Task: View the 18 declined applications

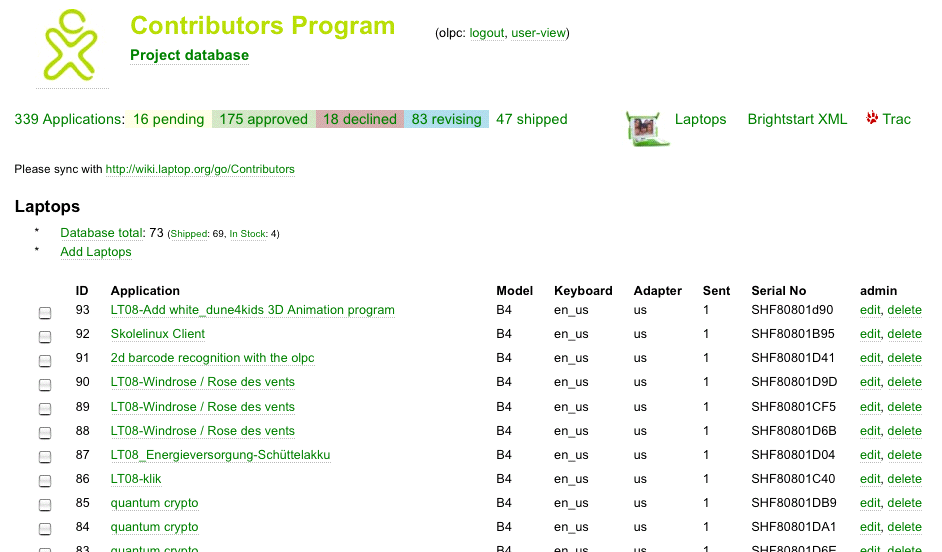Action: 359,119
